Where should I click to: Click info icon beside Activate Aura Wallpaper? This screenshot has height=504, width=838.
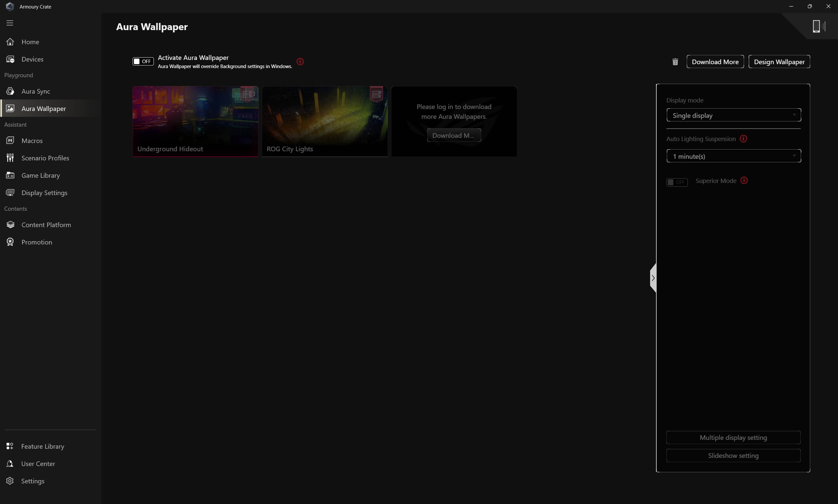[300, 62]
